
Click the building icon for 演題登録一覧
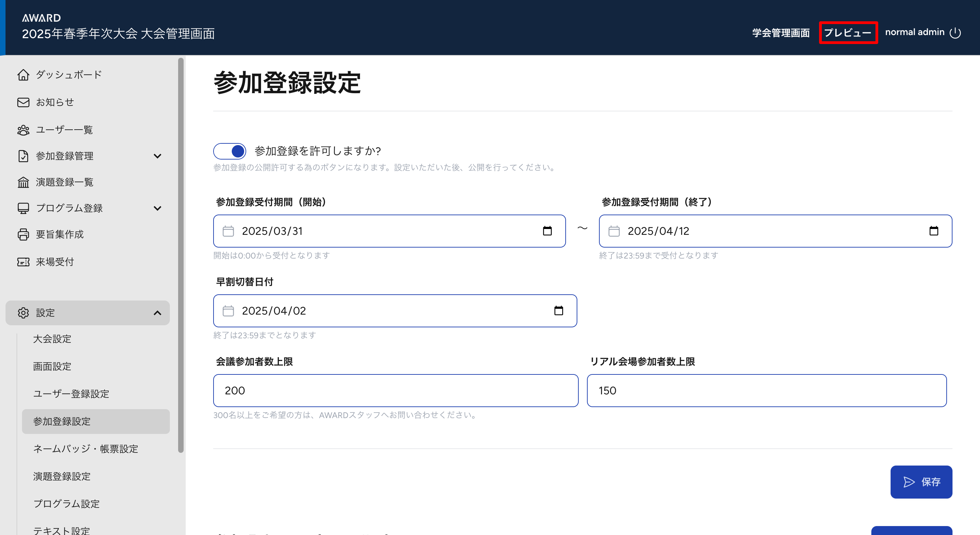pos(23,182)
